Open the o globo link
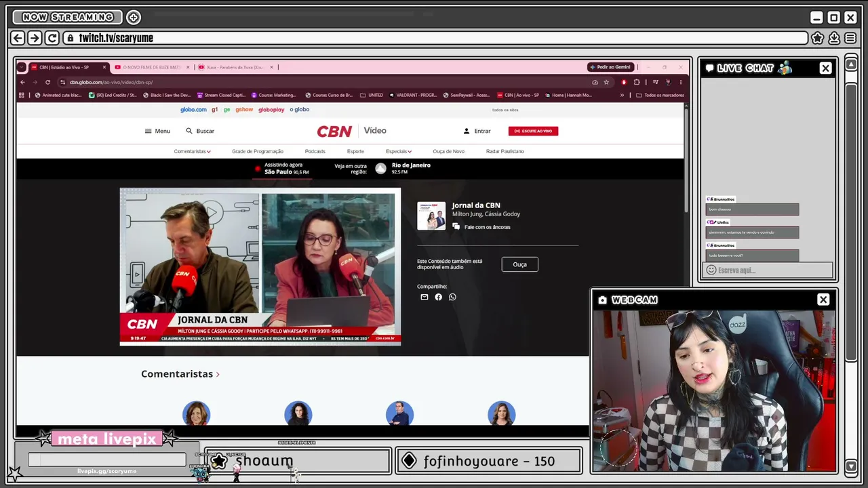This screenshot has height=488, width=868. click(300, 110)
